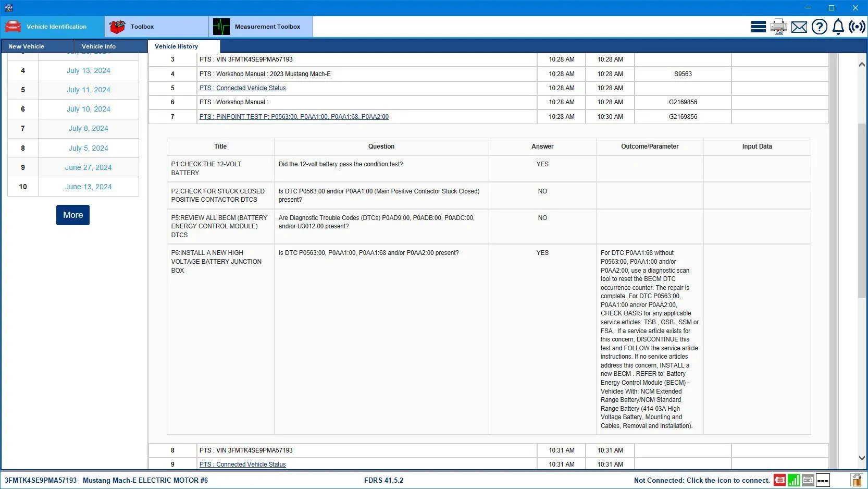Select the Vehicle History subtab
Screen dimensions: 868x489
184,46
